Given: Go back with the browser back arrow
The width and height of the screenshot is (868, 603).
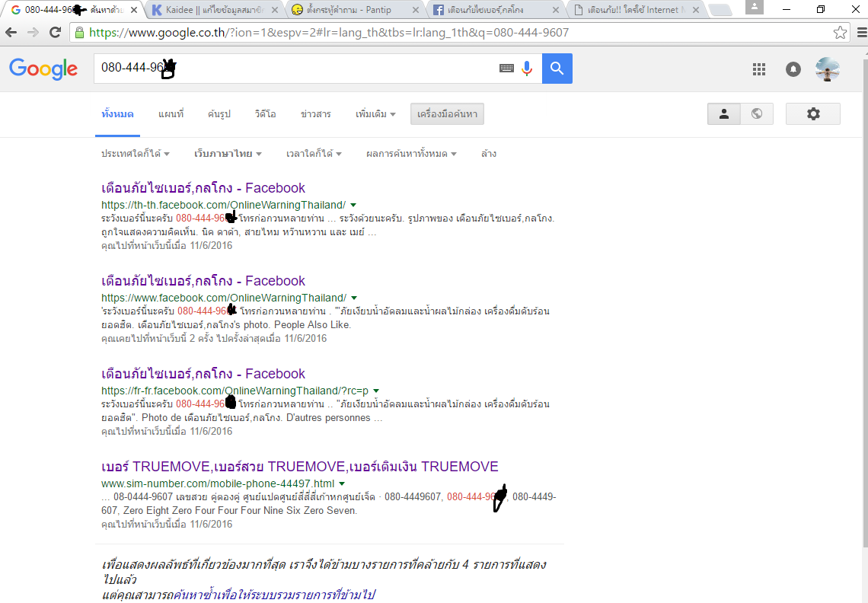Looking at the screenshot, I should coord(11,33).
